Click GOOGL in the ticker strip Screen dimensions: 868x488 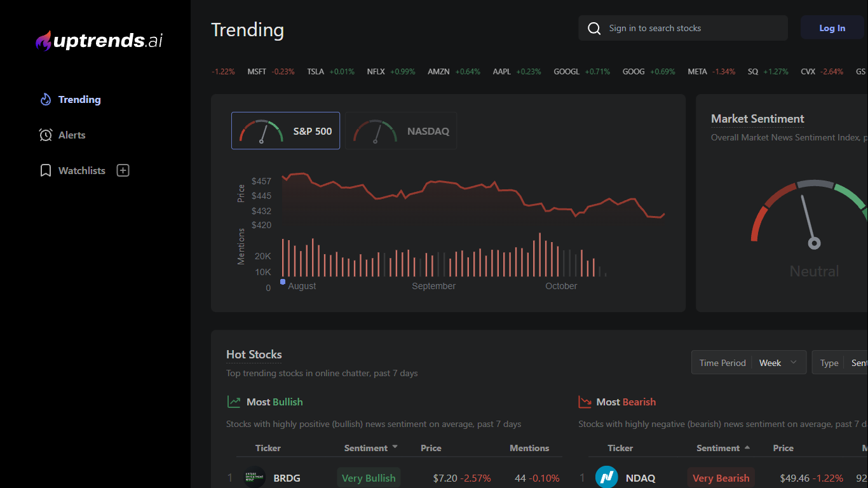[x=567, y=72]
